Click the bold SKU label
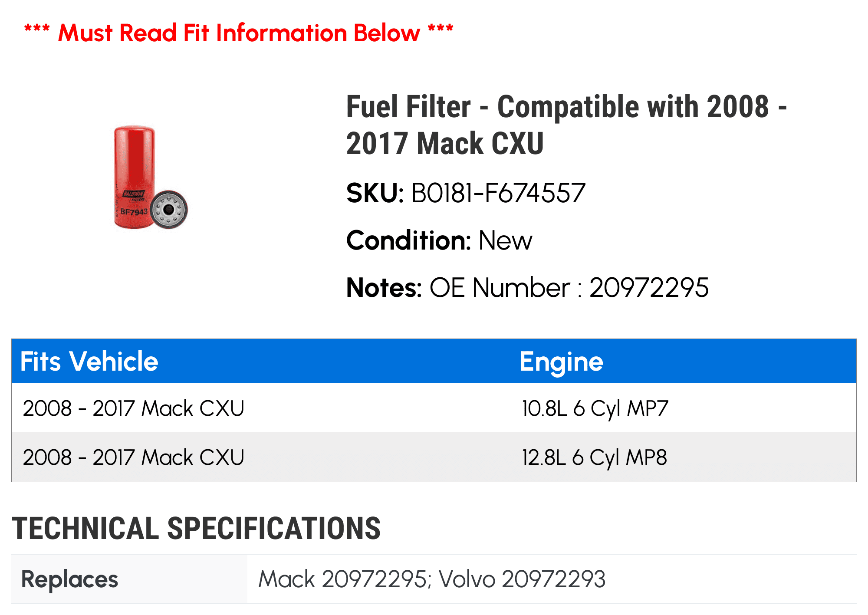Image resolution: width=868 pixels, height=615 pixels. point(375,193)
